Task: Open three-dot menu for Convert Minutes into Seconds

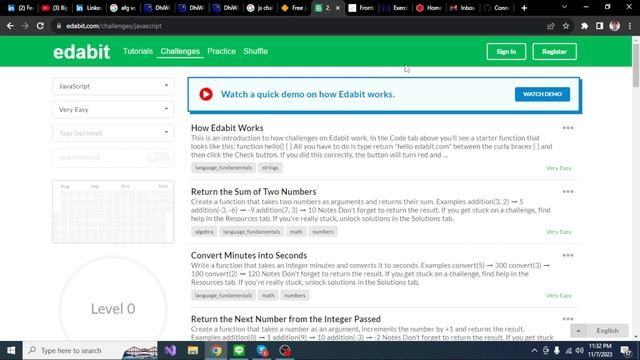Action: 568,256
